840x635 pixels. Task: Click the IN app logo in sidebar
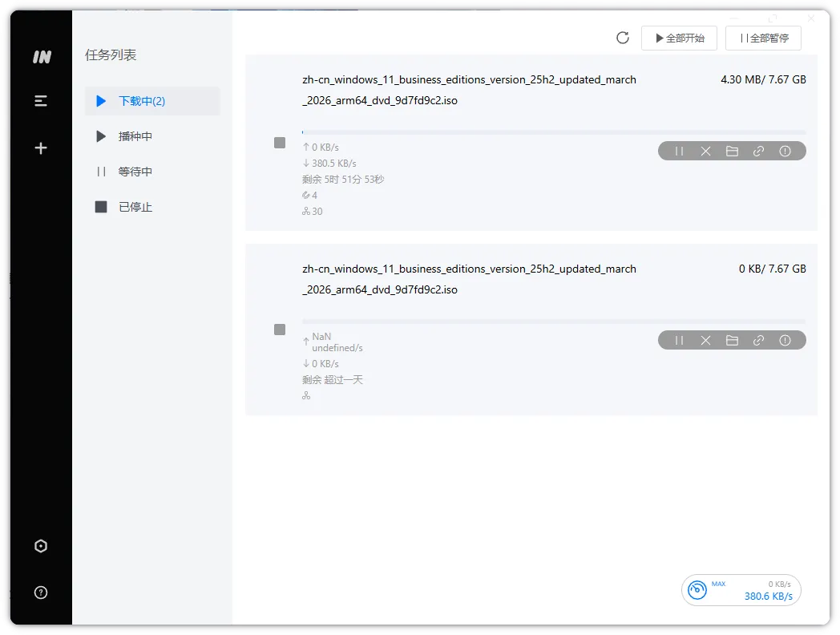42,57
